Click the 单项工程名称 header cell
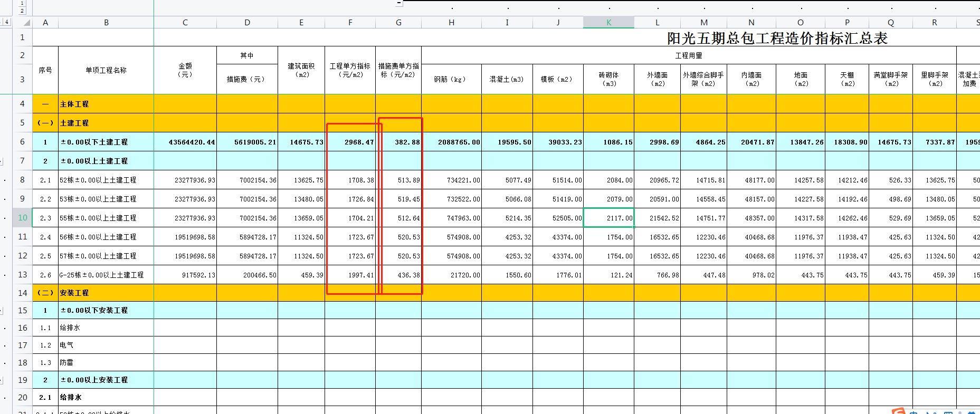Screen dimensions: 980x414 [106, 70]
